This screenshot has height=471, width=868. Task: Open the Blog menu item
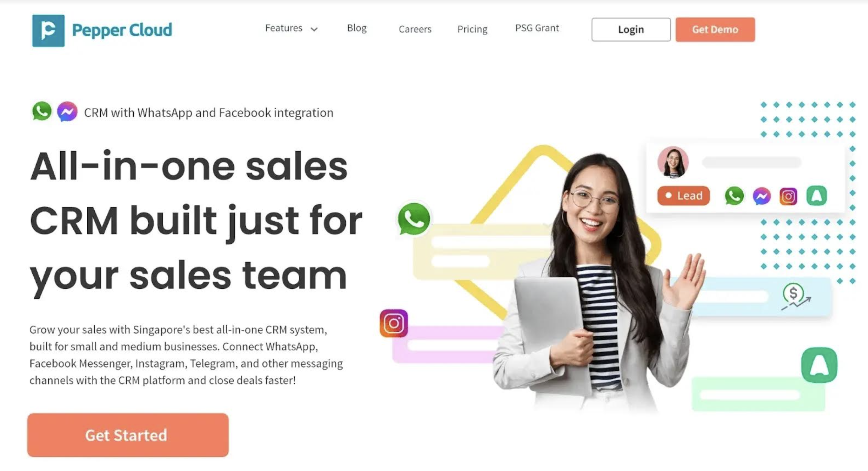(356, 28)
